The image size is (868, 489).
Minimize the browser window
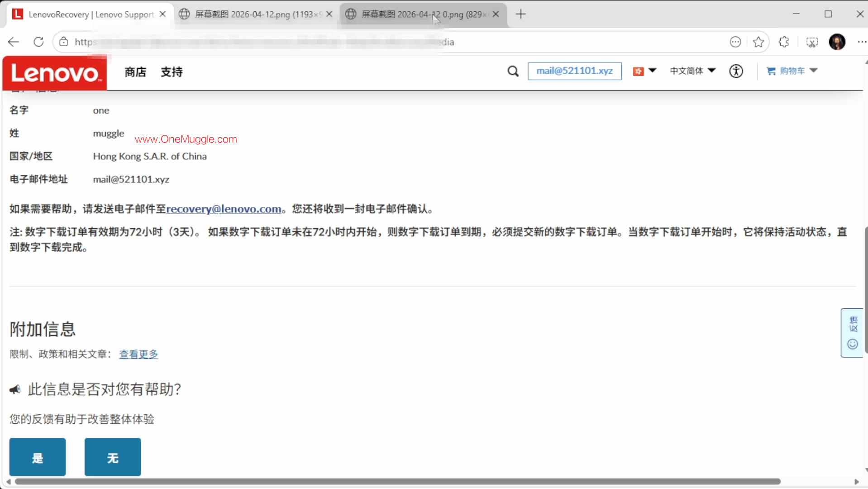(796, 14)
